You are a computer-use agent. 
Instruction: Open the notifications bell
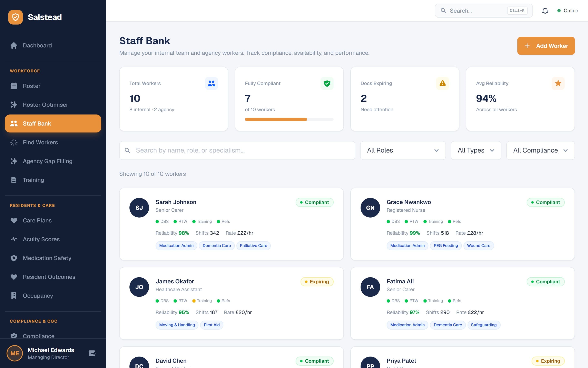click(x=545, y=11)
